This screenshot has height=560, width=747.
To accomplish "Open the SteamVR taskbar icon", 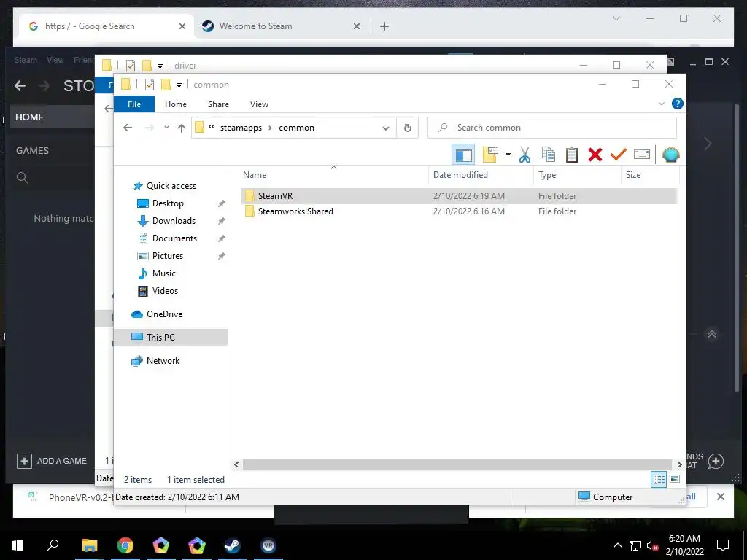I will (x=268, y=545).
